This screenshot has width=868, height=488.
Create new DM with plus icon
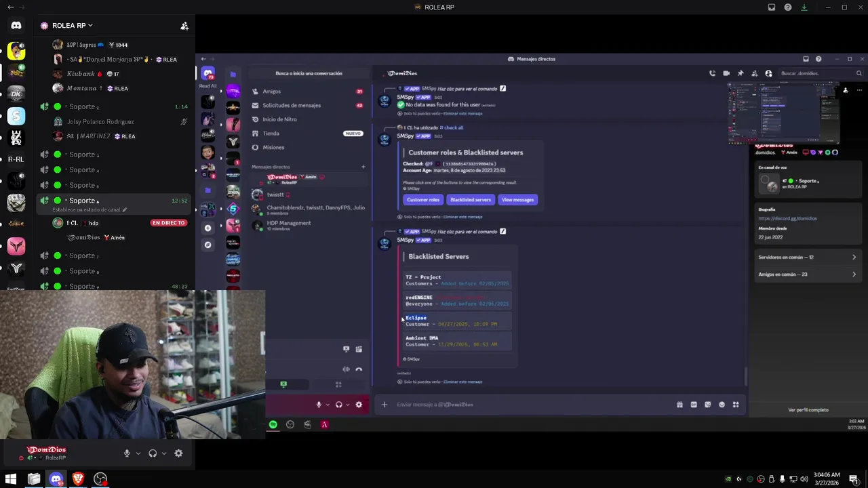pyautogui.click(x=363, y=167)
